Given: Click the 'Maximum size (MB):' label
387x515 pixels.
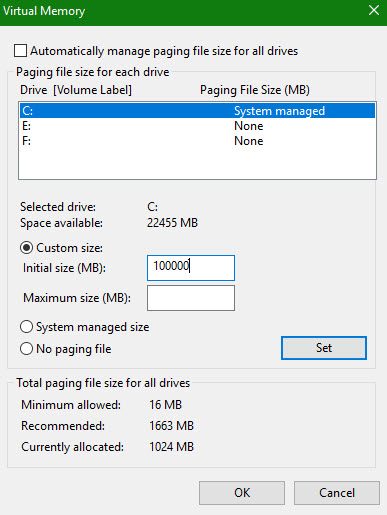Looking at the screenshot, I should [77, 298].
